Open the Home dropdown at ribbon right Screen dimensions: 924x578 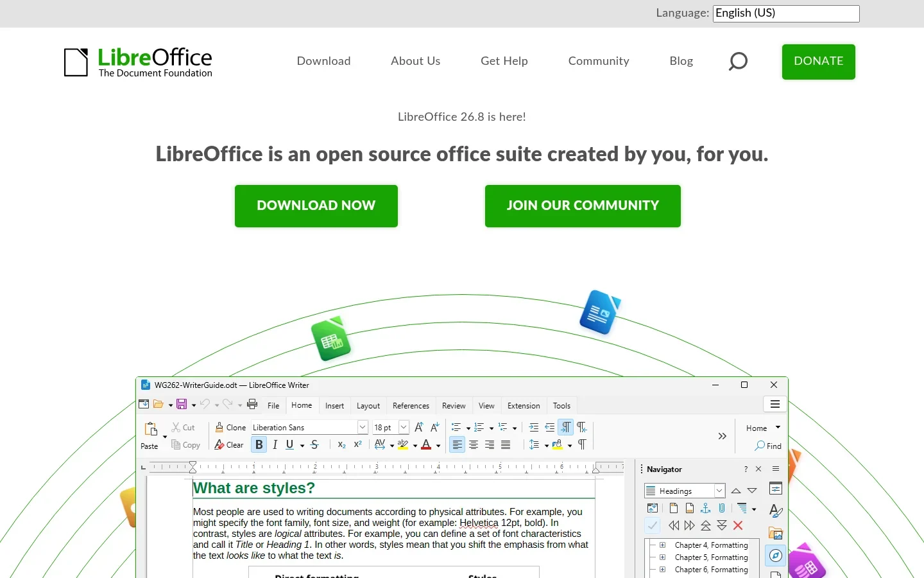point(763,428)
